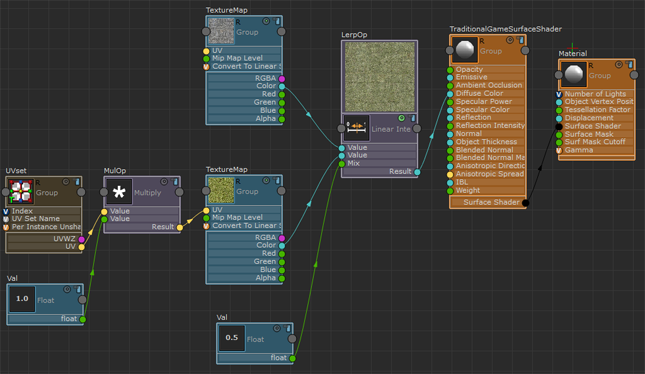Viewport: 645px width, 374px height.
Task: Click the gray Group socket right of Multiply
Action: 179,192
